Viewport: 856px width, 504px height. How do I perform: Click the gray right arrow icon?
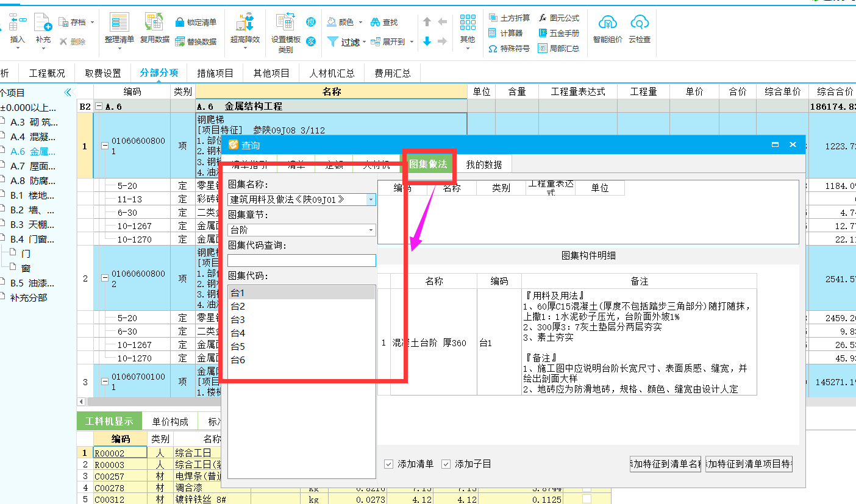[443, 41]
